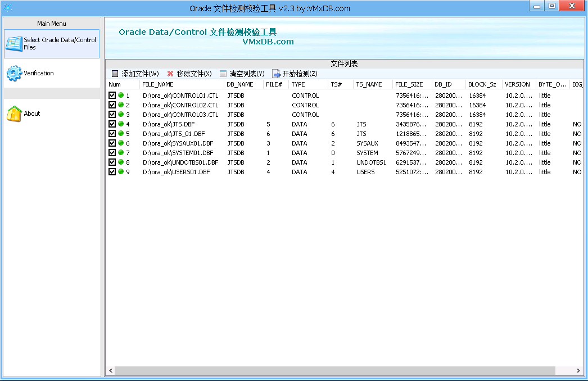Toggle the checkbox for row 5 JTS_01.DBF
The height and width of the screenshot is (381, 588).
click(x=112, y=134)
